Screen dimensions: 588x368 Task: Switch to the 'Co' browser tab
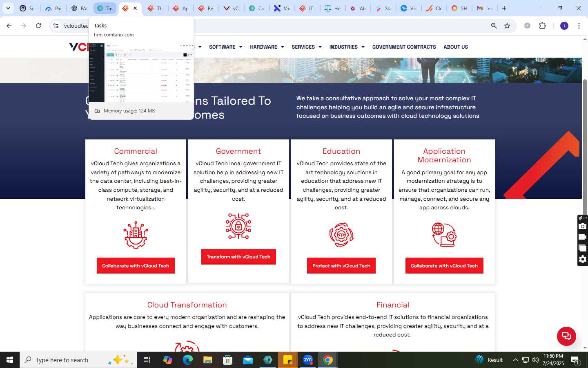(257, 8)
